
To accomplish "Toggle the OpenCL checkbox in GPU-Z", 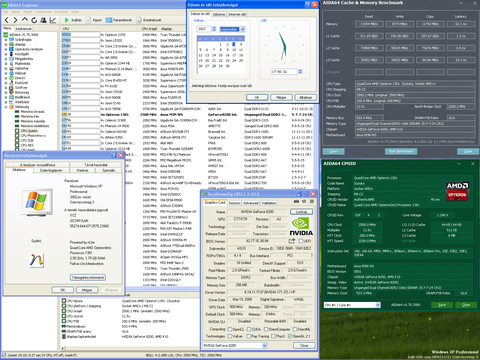I will tap(230, 329).
